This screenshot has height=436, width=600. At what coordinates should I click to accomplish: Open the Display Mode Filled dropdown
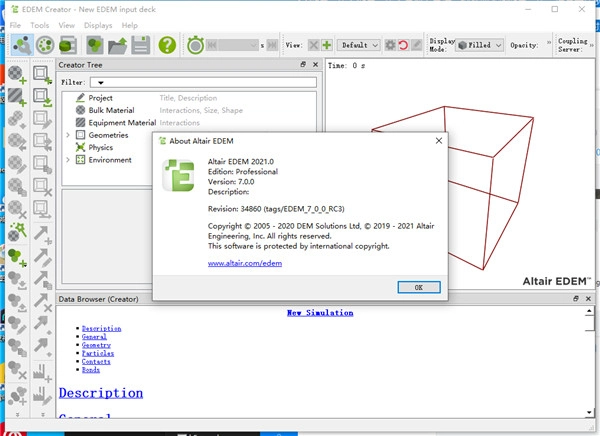point(480,45)
